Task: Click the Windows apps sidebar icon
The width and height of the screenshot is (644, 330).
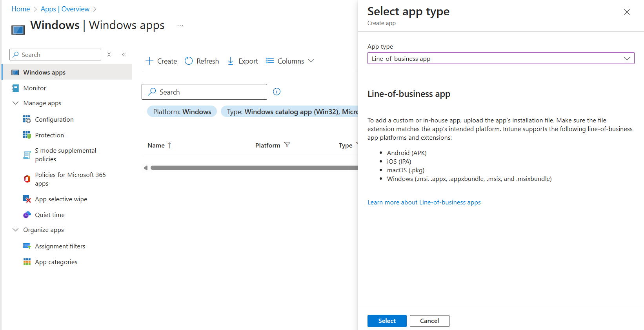Action: [x=15, y=72]
